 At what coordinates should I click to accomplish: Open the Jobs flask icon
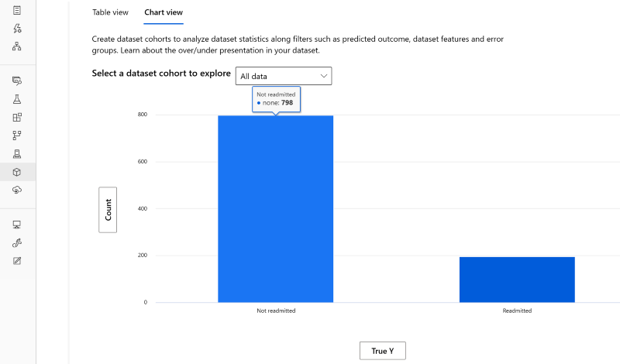pyautogui.click(x=16, y=99)
